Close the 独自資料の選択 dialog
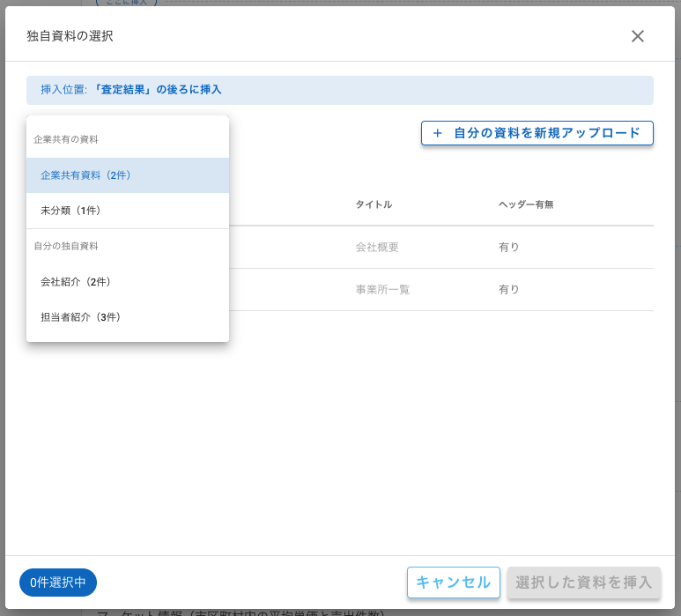The height and width of the screenshot is (616, 681). click(x=637, y=36)
